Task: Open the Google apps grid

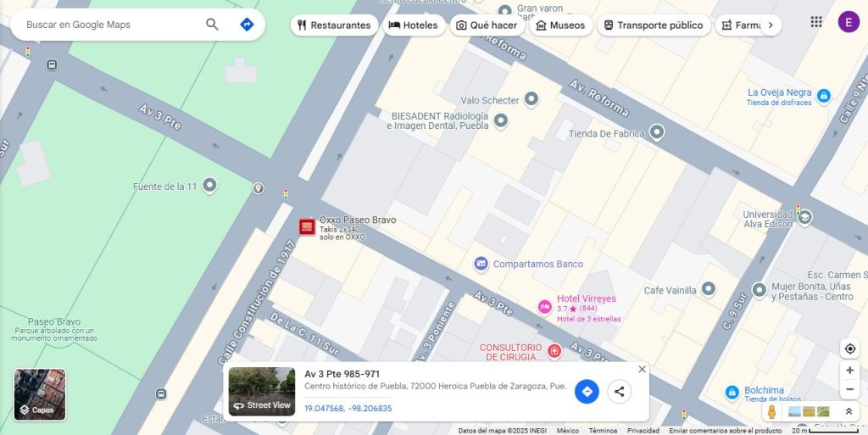Action: click(x=815, y=22)
